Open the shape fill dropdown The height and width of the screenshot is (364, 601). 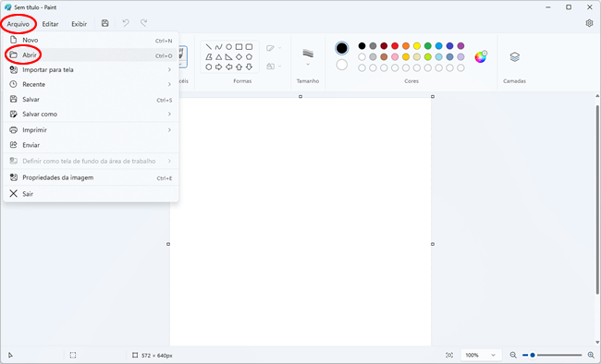274,66
